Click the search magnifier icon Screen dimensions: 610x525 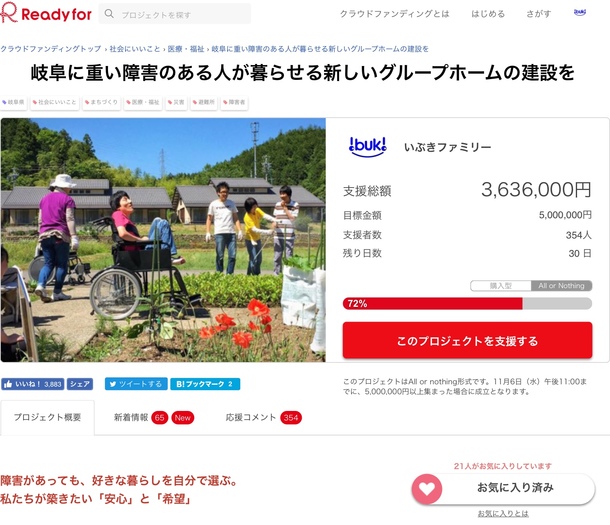click(x=109, y=14)
